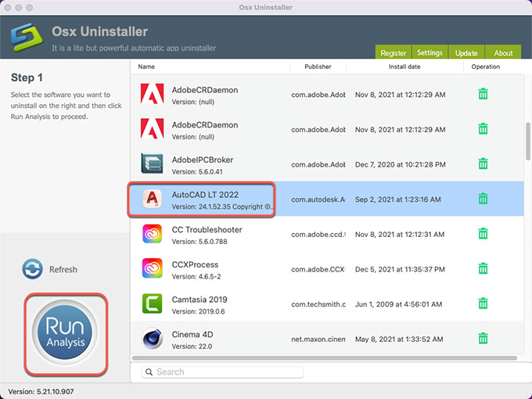Click publisher net.maxon.cinen cell
This screenshot has width=532, height=399.
pos(318,340)
